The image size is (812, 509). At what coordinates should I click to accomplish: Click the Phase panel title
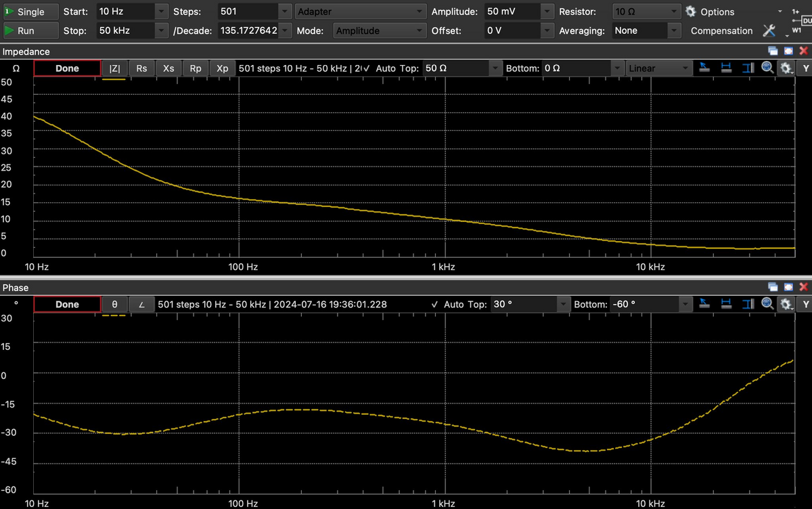(x=16, y=288)
